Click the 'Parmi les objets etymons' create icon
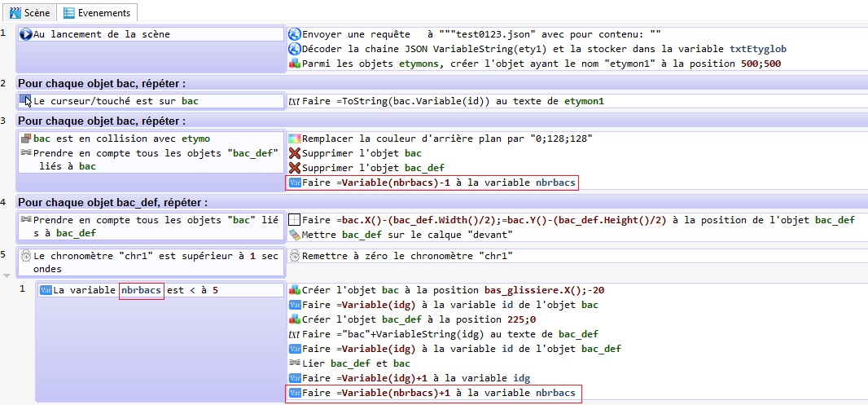 [x=295, y=64]
